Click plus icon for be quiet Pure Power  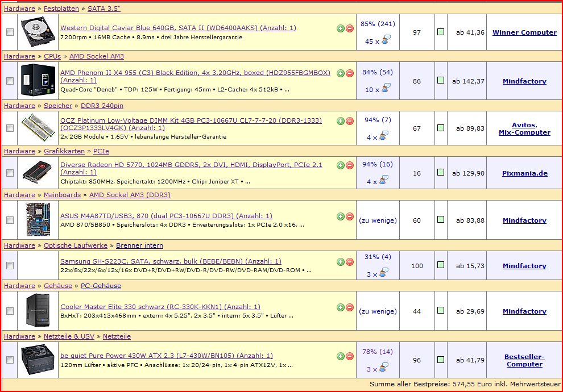[x=341, y=356]
